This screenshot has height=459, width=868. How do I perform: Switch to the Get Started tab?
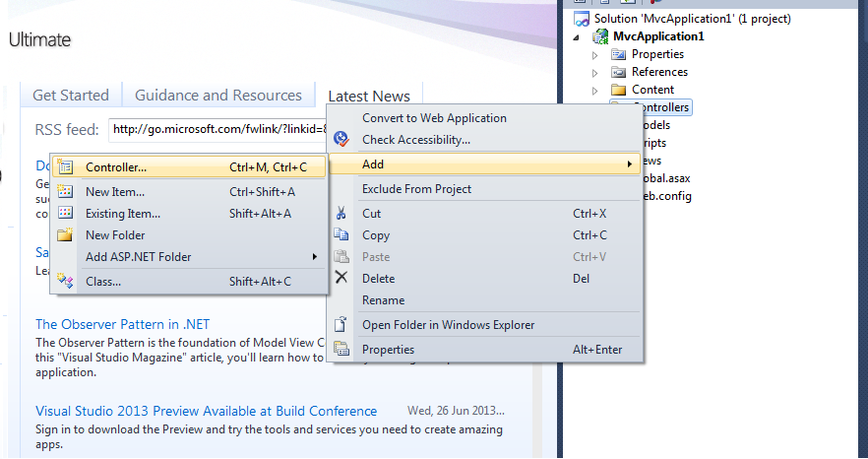pos(71,95)
